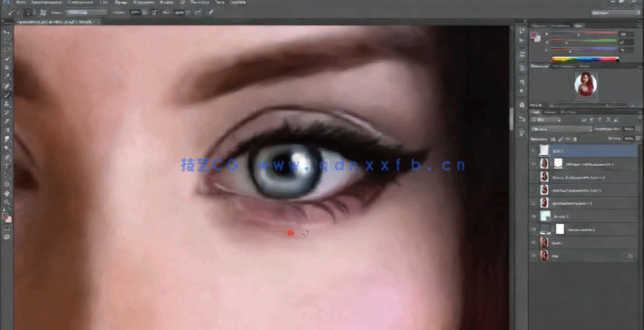The width and height of the screenshot is (644, 330).
Task: Open the File menu
Action: (21, 2)
